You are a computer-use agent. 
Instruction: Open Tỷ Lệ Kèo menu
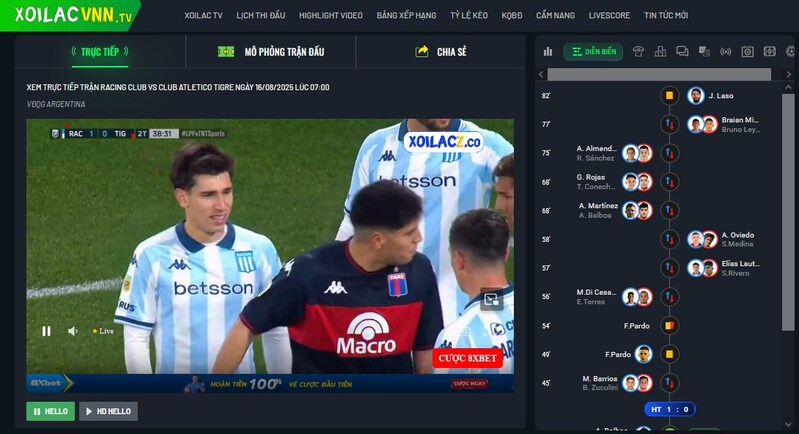click(469, 15)
